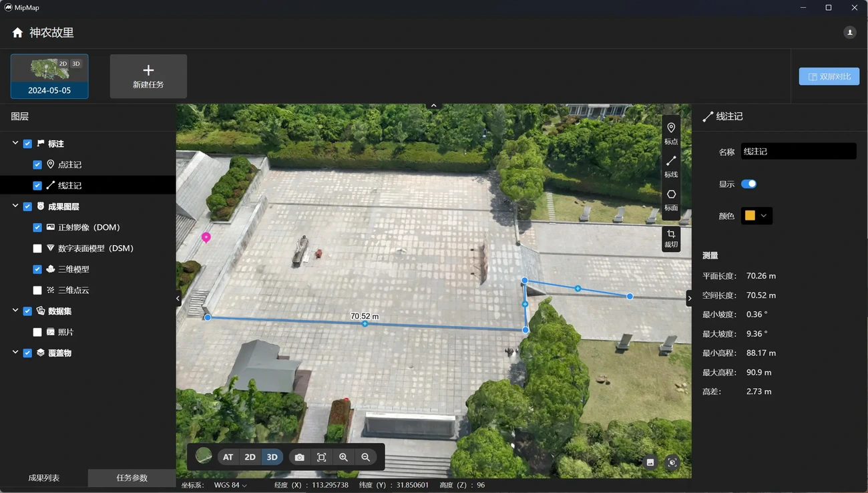Click the 双屏对比 dual-screen compare button
This screenshot has width=868, height=493.
(829, 76)
